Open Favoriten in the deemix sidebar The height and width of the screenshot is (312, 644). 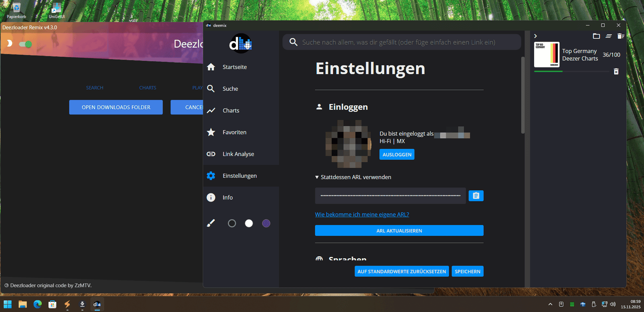pyautogui.click(x=241, y=132)
